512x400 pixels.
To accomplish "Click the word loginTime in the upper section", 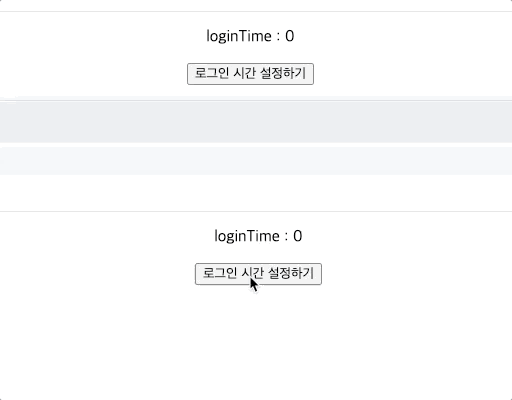I will (x=239, y=36).
